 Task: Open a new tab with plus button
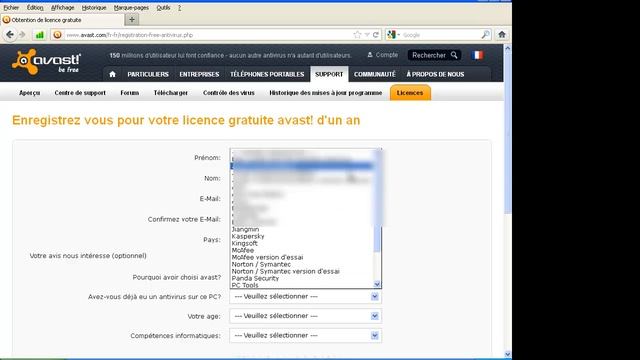(x=132, y=20)
